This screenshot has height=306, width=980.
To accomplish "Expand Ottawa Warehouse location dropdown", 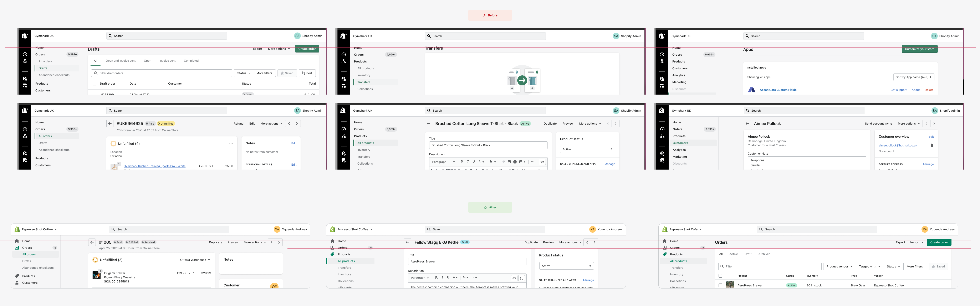I will (x=195, y=260).
